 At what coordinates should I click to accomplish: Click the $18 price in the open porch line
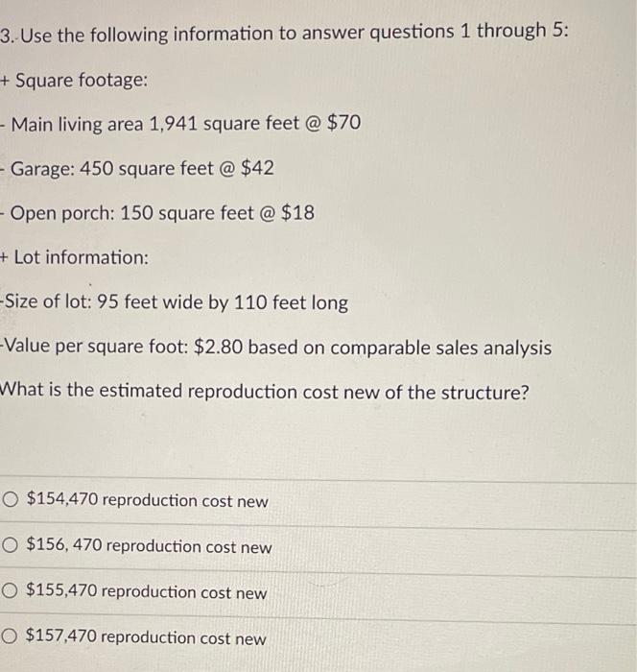coord(297,212)
